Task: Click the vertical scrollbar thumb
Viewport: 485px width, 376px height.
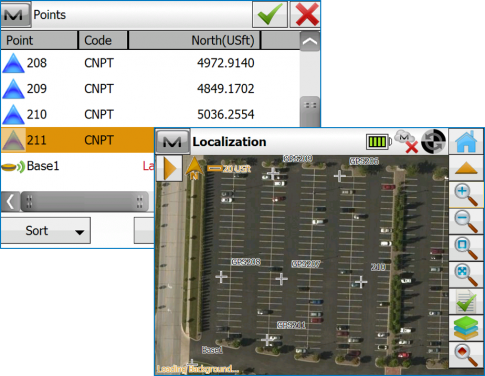Action: point(310,112)
